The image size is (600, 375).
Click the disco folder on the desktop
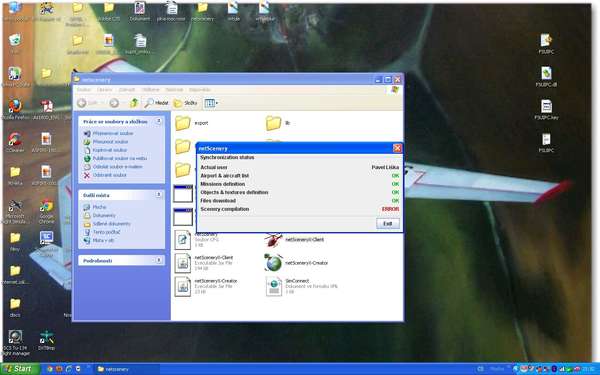click(x=15, y=307)
